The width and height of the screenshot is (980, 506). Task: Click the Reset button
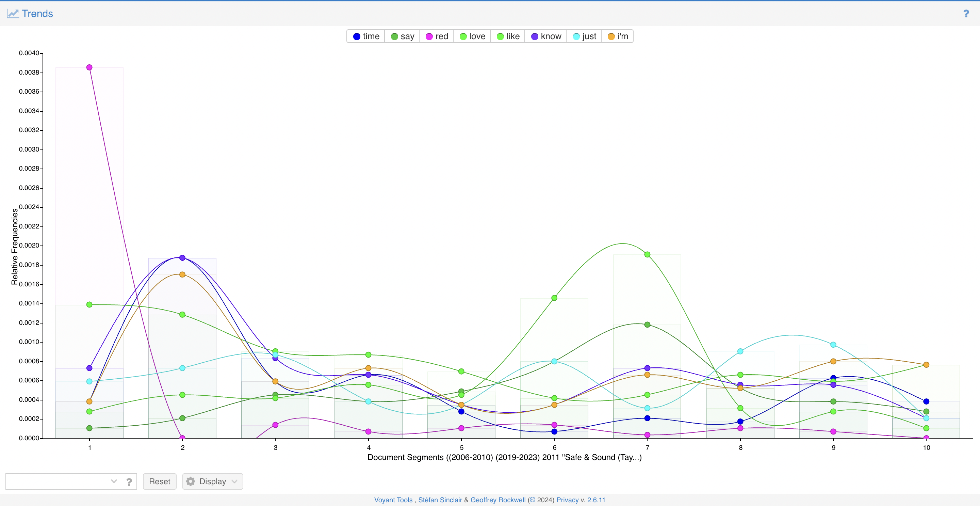[x=159, y=481]
